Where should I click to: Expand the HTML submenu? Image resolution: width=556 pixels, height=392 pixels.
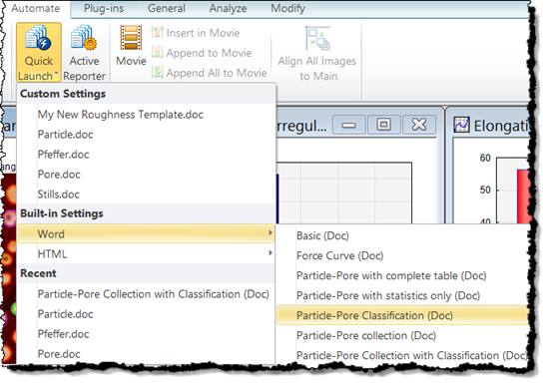(x=146, y=253)
